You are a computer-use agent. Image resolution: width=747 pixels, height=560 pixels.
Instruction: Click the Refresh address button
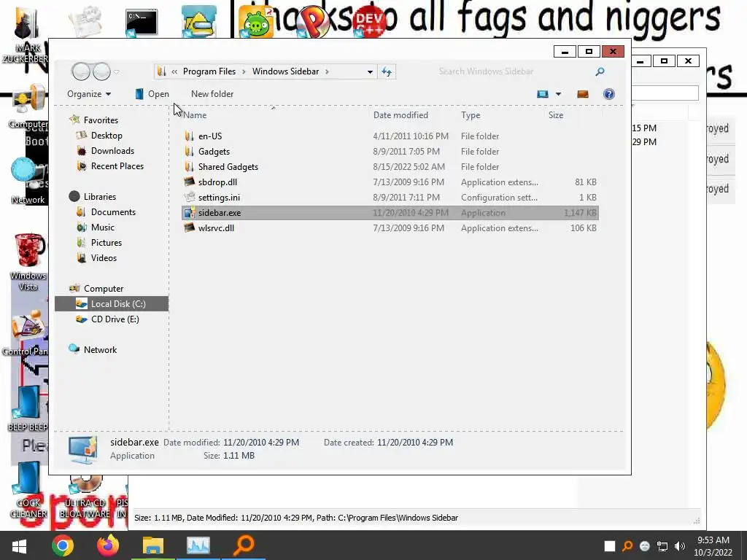tap(387, 72)
